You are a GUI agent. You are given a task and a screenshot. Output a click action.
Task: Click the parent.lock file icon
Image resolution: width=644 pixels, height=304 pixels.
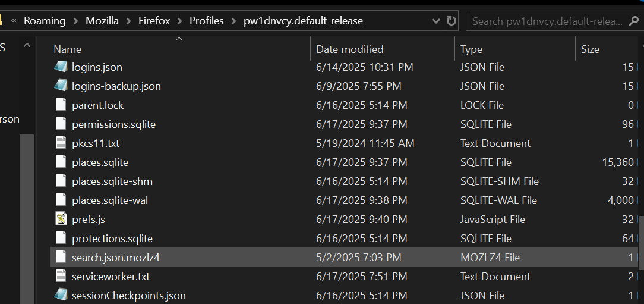tap(61, 105)
